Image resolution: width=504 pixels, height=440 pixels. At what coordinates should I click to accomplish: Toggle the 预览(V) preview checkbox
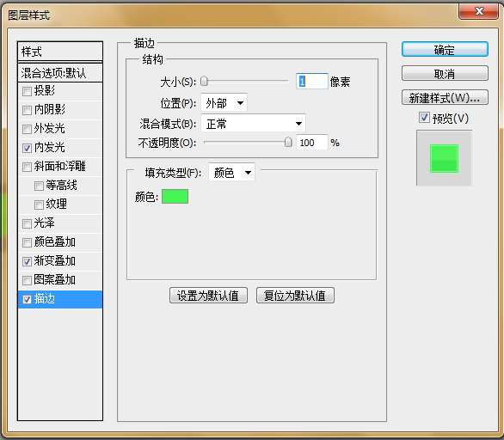pos(424,118)
